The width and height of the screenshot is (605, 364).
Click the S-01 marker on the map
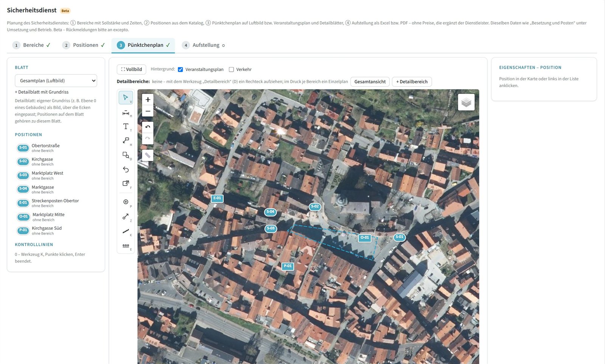pos(399,237)
